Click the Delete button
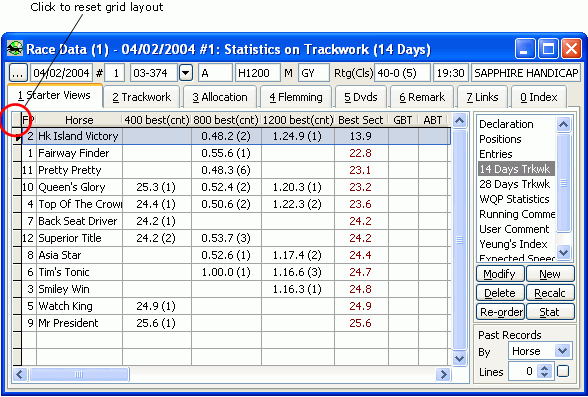588x397 pixels. coord(500,293)
